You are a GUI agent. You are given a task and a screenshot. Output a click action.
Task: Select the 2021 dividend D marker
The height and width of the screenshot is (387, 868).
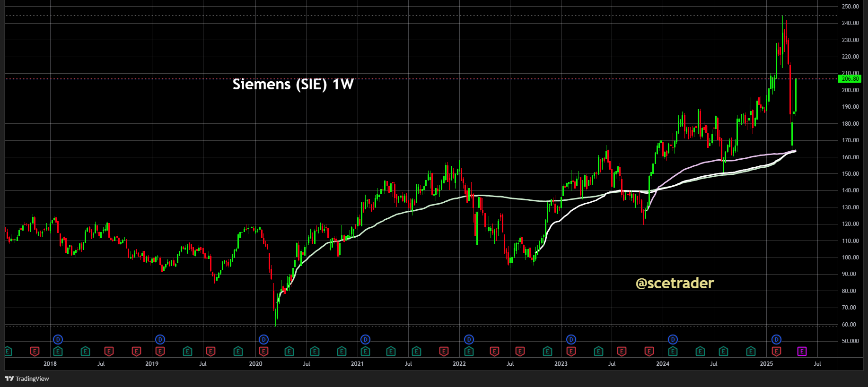pyautogui.click(x=365, y=339)
